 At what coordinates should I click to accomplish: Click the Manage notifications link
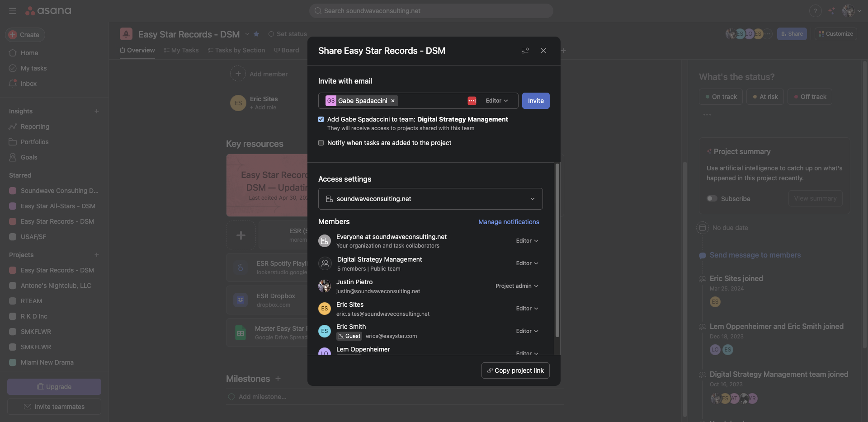(509, 222)
